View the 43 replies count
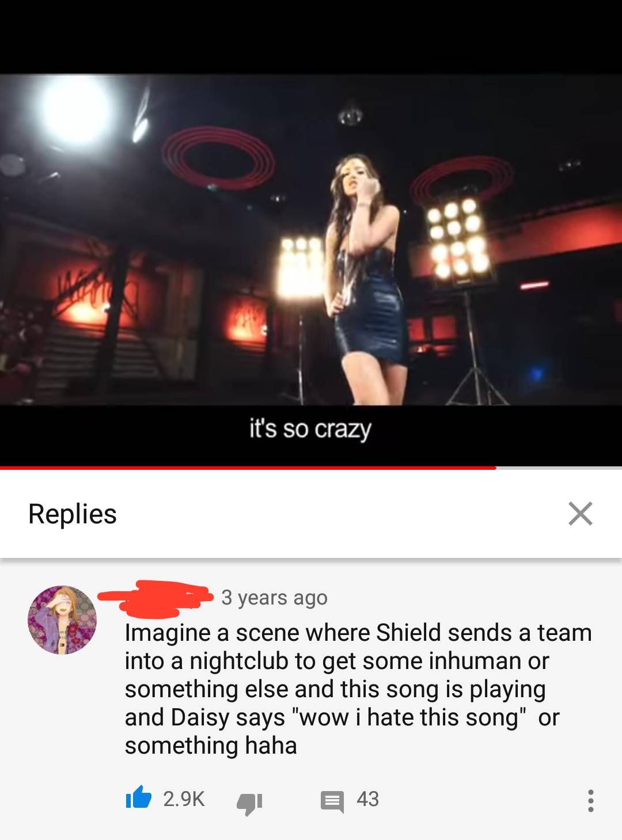This screenshot has height=840, width=622. [367, 799]
